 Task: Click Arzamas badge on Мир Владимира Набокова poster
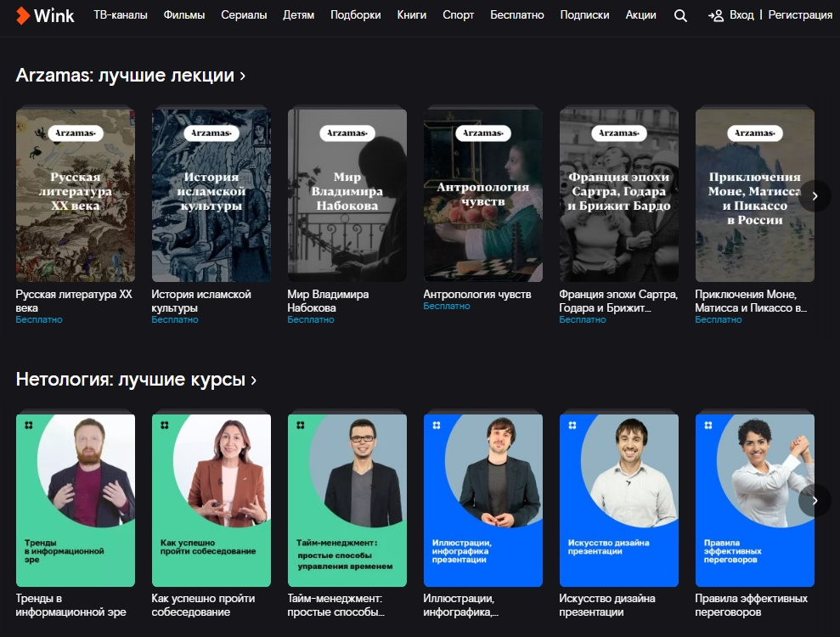pyautogui.click(x=347, y=133)
